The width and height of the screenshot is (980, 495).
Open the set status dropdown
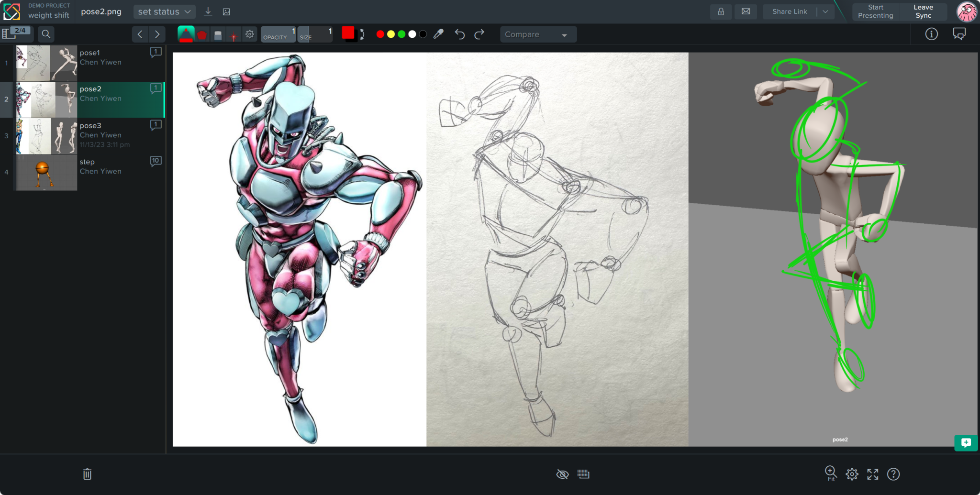coord(164,11)
